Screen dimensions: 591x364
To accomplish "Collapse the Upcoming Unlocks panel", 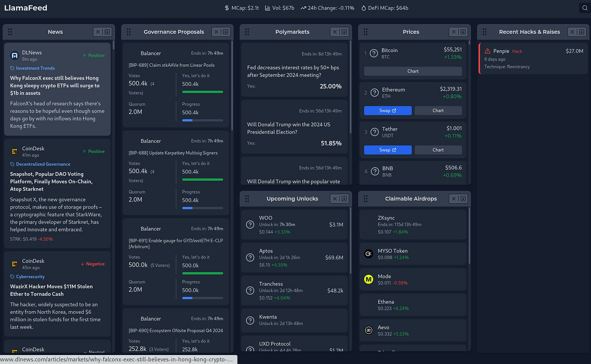I will [x=344, y=198].
